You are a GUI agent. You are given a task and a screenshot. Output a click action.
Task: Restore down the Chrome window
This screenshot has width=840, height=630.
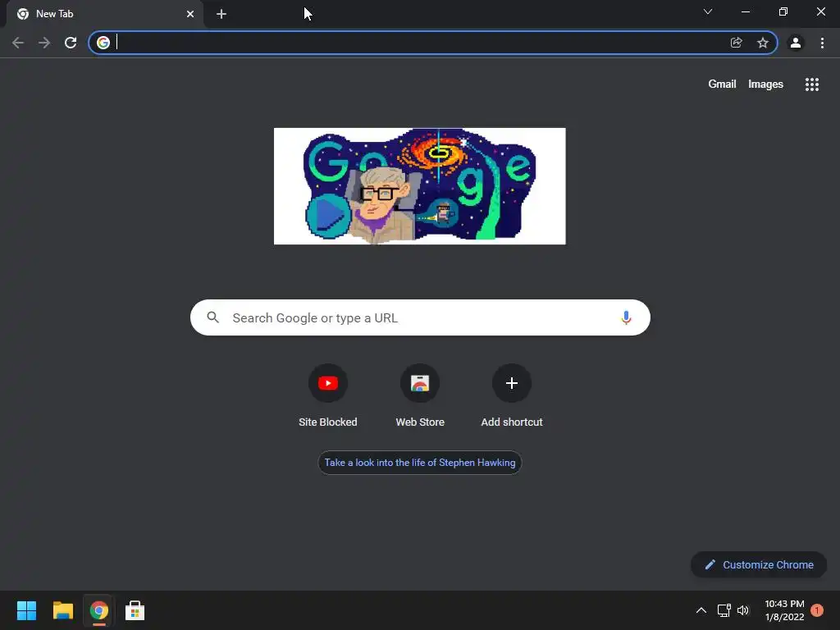point(783,11)
